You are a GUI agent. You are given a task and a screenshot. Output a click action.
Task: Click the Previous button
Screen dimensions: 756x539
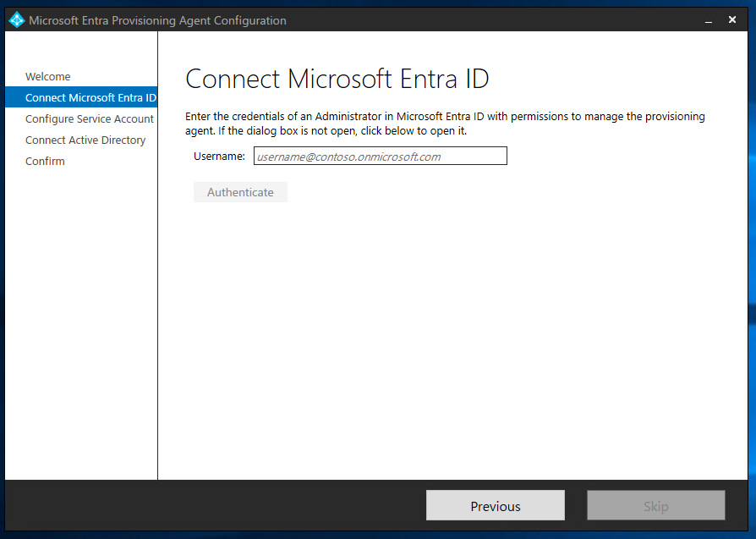496,505
